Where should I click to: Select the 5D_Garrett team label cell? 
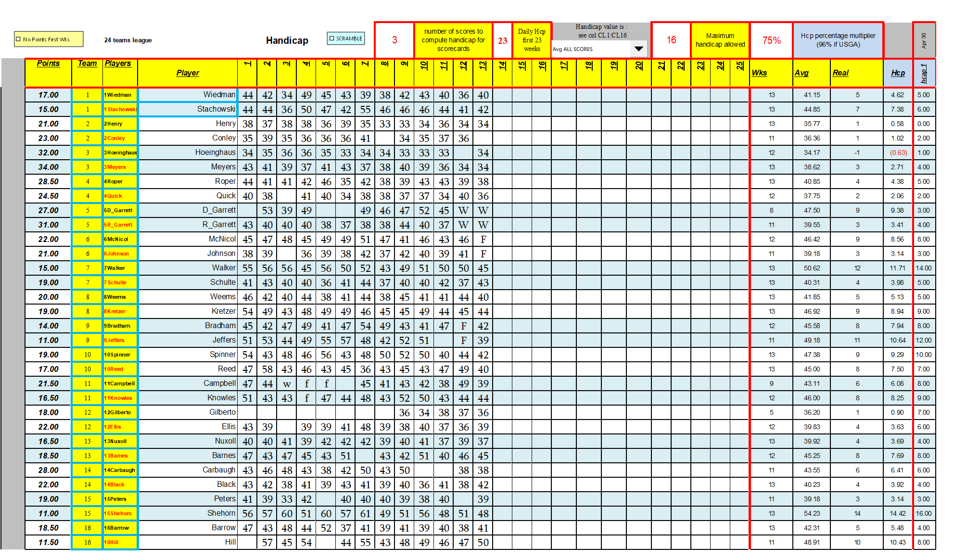click(120, 210)
